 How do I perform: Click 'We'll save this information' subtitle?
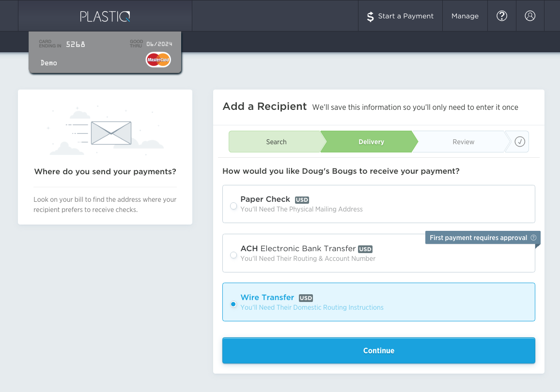[x=415, y=107]
